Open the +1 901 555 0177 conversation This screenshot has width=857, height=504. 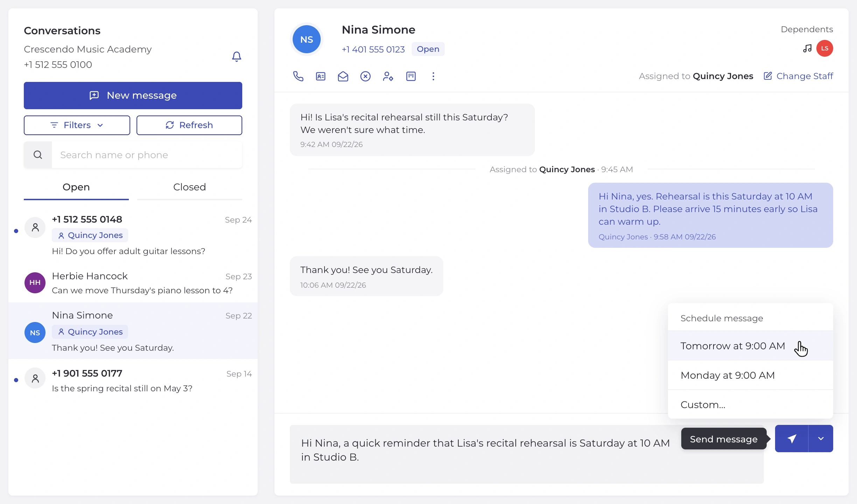[x=133, y=381]
